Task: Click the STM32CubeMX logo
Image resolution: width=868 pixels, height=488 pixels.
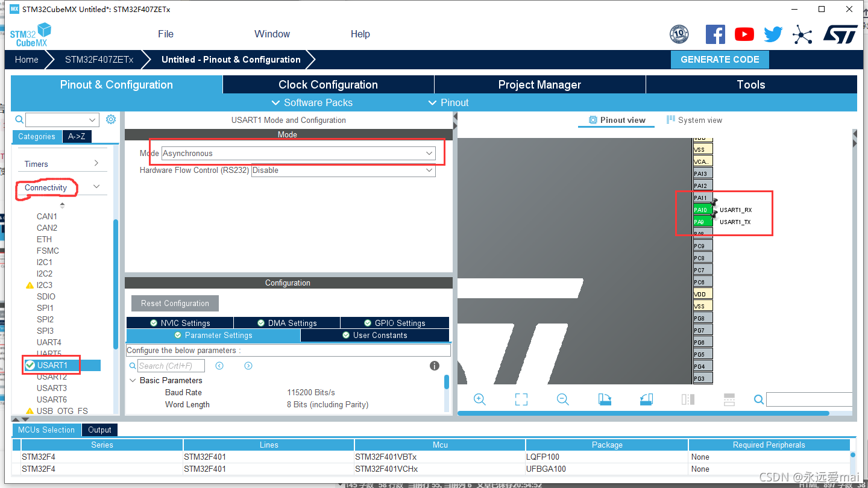Action: coord(30,34)
